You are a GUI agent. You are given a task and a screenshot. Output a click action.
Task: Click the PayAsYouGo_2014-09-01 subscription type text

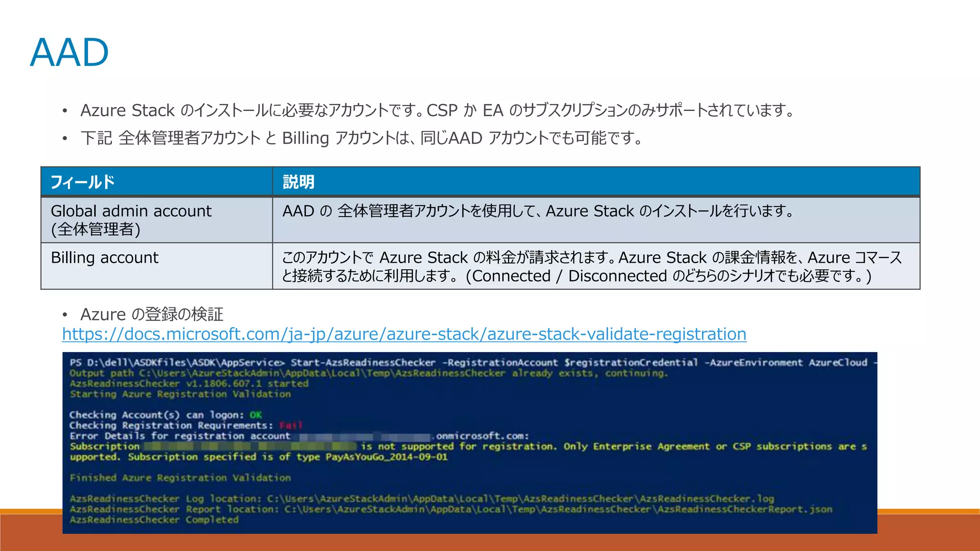click(387, 457)
